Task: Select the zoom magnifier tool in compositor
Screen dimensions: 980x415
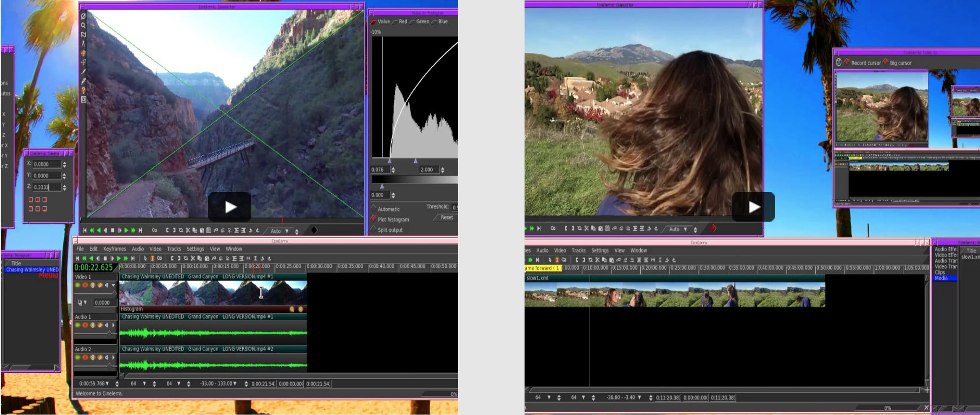Action: (83, 25)
